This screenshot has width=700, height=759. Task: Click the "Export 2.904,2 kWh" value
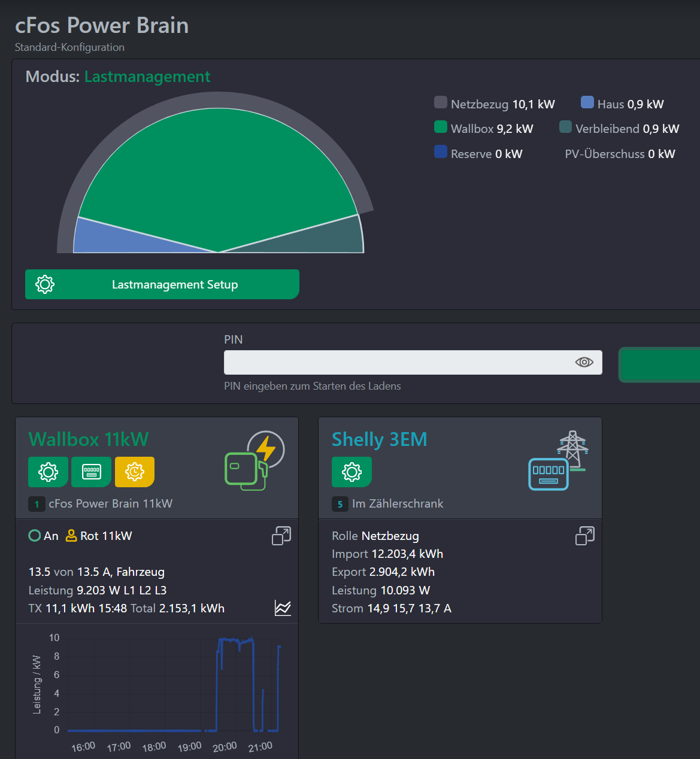[x=383, y=572]
